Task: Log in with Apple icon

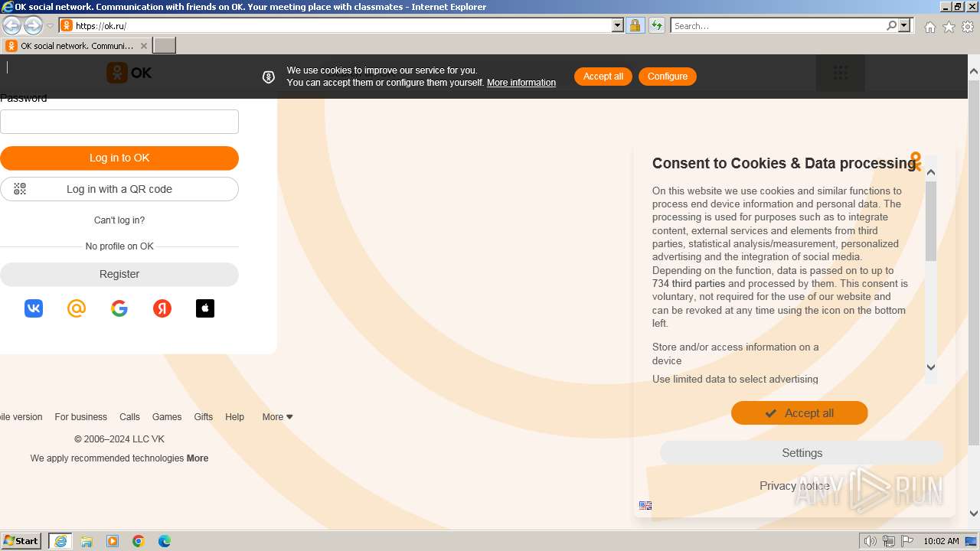Action: 205,308
